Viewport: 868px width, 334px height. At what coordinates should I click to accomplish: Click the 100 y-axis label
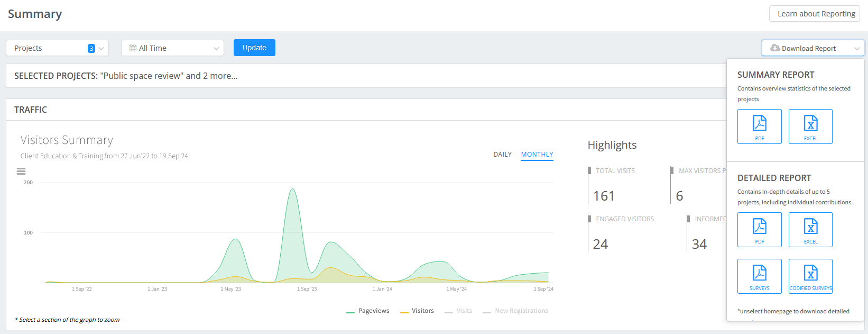click(28, 233)
